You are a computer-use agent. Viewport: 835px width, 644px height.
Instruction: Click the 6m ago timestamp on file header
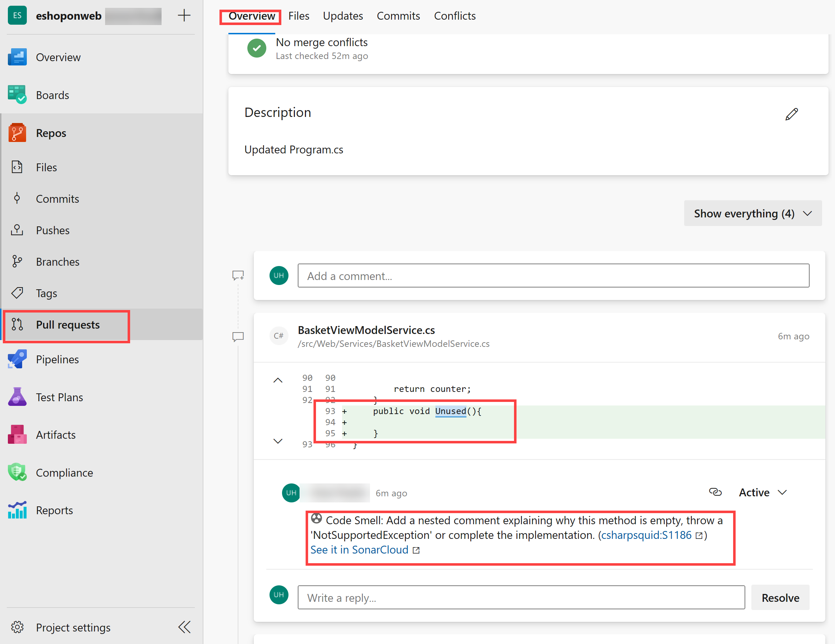[x=793, y=336]
